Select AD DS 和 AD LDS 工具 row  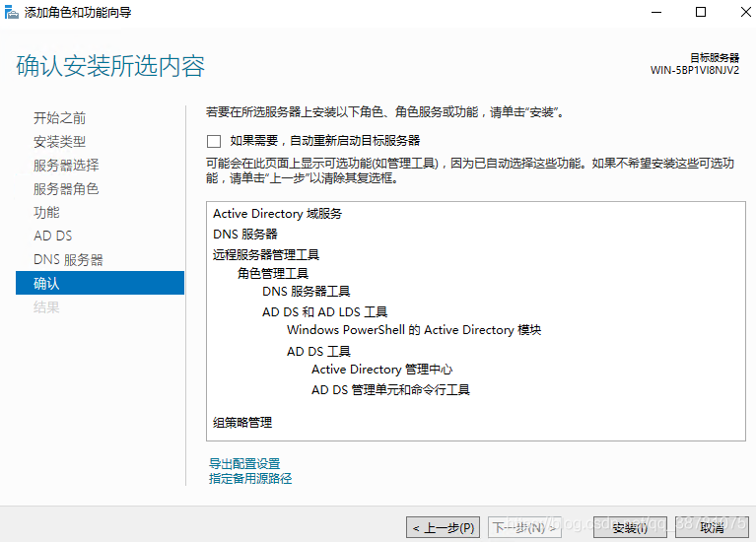pos(324,312)
